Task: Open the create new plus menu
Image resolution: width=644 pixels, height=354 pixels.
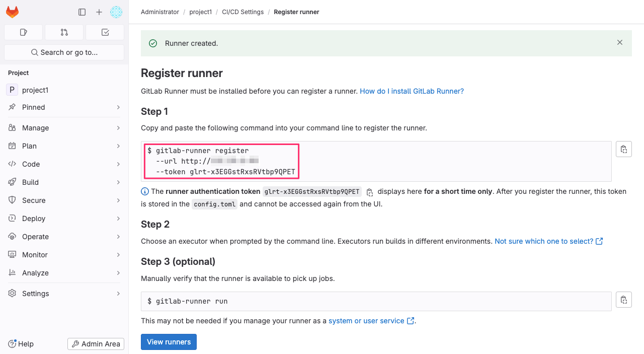Action: tap(99, 12)
